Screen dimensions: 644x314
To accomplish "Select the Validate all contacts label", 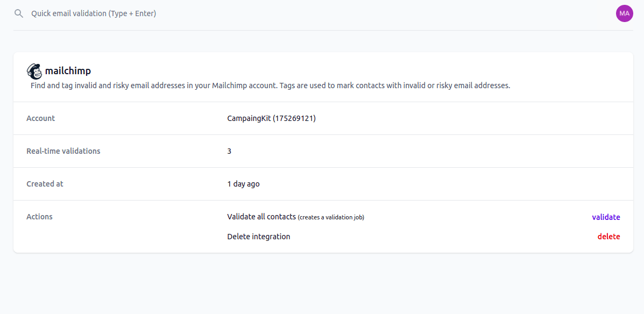I will (x=261, y=216).
